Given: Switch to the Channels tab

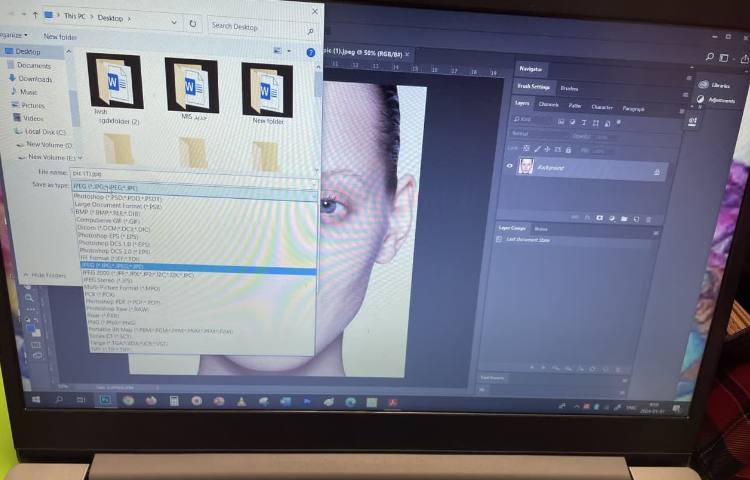Looking at the screenshot, I should click(549, 104).
